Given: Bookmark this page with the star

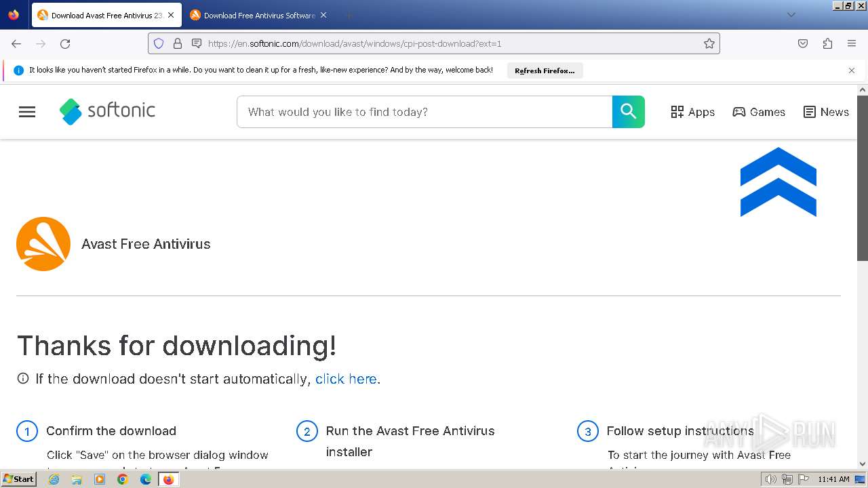Looking at the screenshot, I should pos(709,43).
